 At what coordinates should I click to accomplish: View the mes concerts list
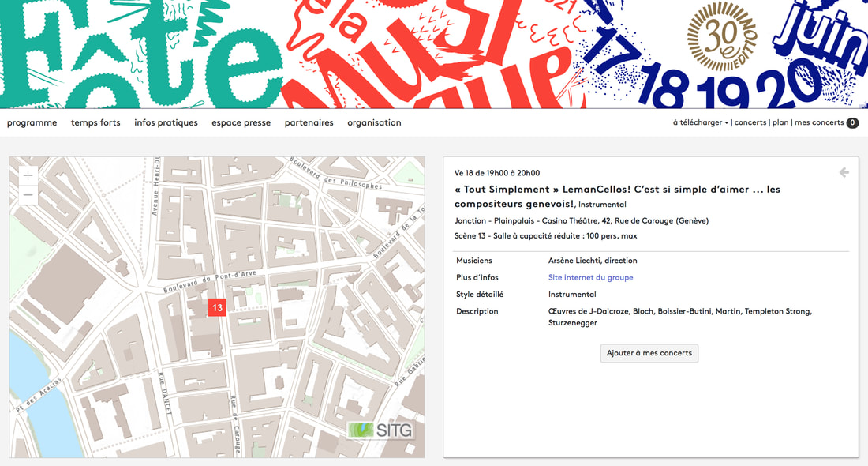pos(818,123)
